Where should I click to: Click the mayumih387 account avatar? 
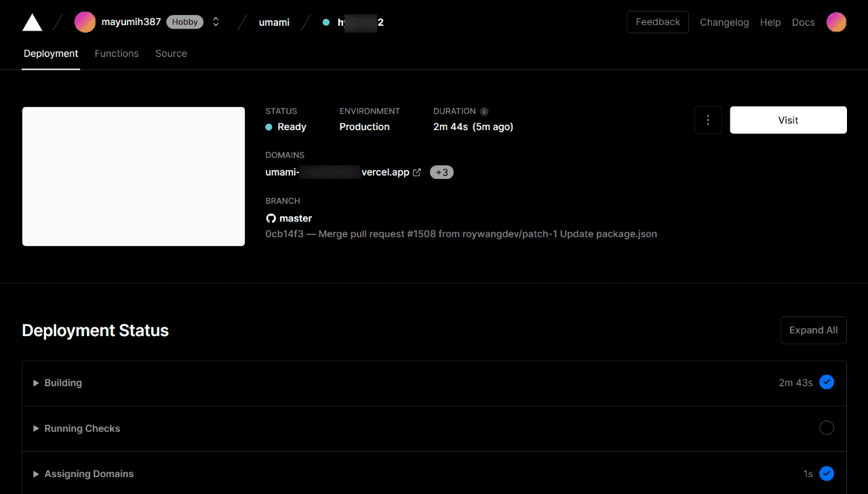(x=85, y=22)
